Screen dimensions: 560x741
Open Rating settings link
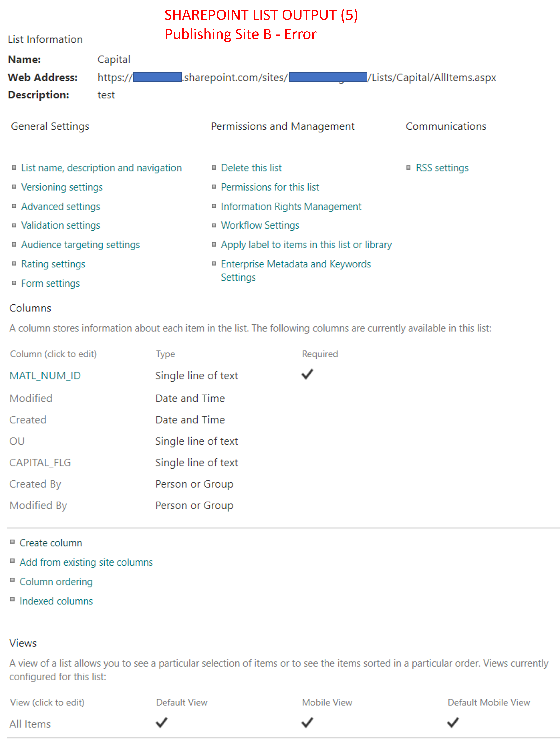click(x=53, y=264)
